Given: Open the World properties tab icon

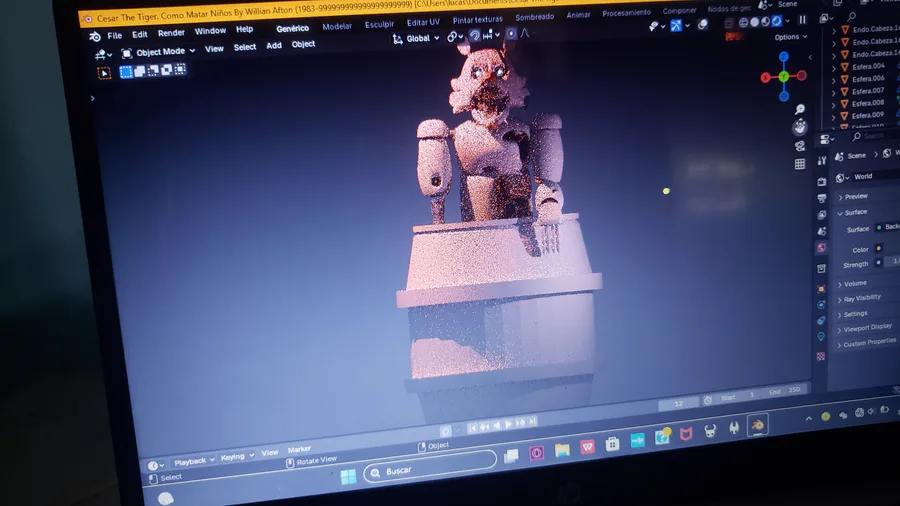Looking at the screenshot, I should tap(822, 248).
